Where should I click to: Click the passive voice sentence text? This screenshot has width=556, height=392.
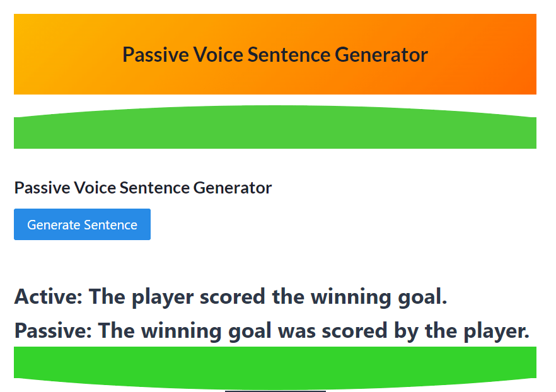(x=274, y=330)
